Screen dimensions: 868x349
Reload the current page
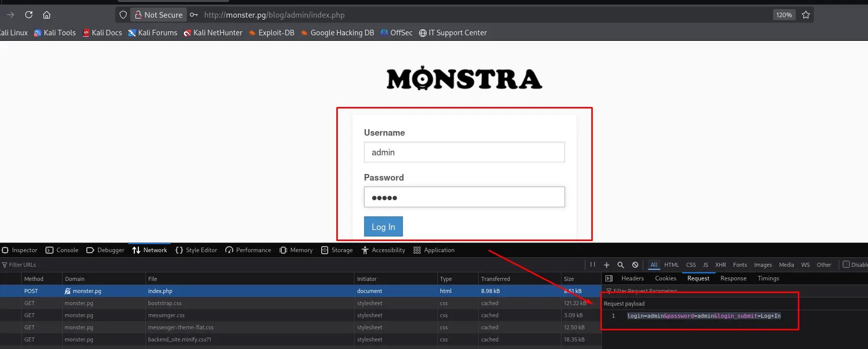coord(29,15)
